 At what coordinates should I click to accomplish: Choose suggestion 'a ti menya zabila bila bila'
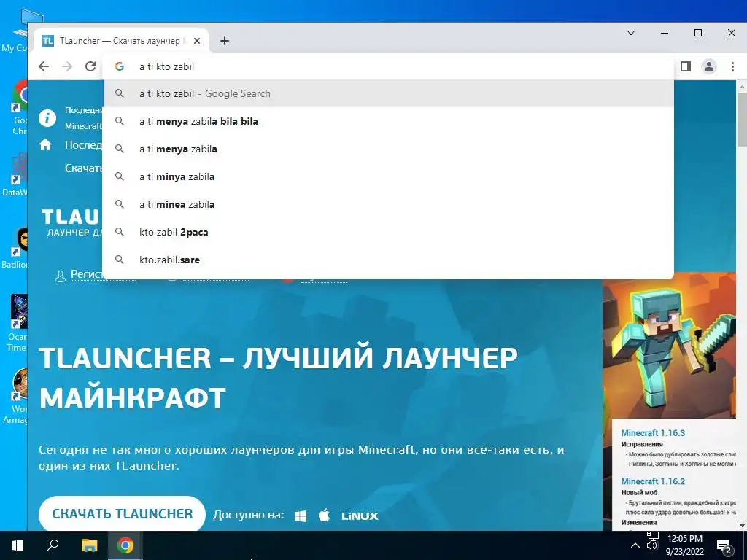[388, 122]
